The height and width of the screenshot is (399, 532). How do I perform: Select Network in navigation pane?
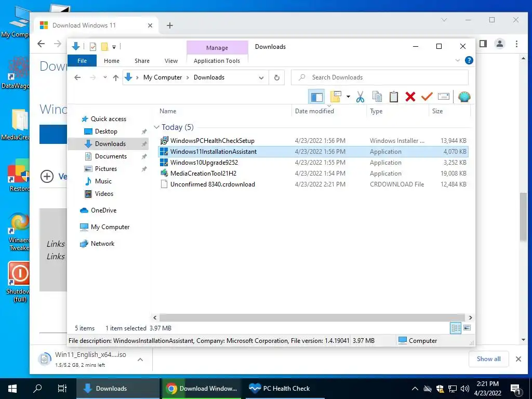pos(102,244)
